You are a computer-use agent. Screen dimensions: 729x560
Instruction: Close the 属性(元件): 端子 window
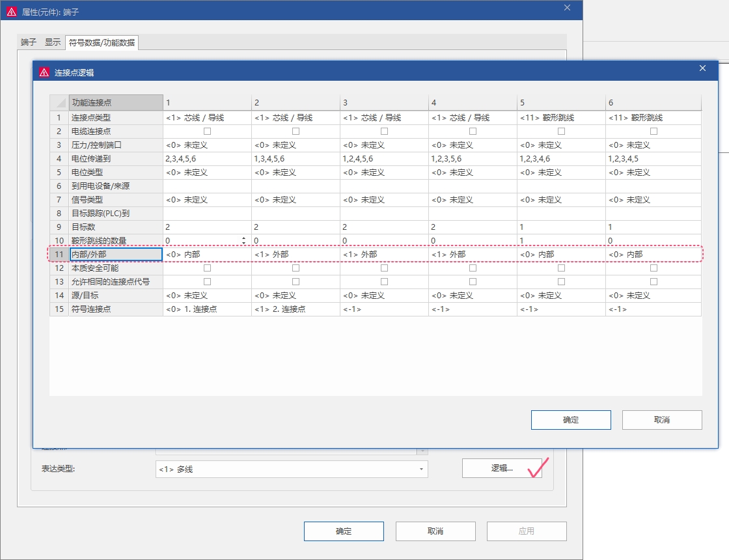point(567,8)
